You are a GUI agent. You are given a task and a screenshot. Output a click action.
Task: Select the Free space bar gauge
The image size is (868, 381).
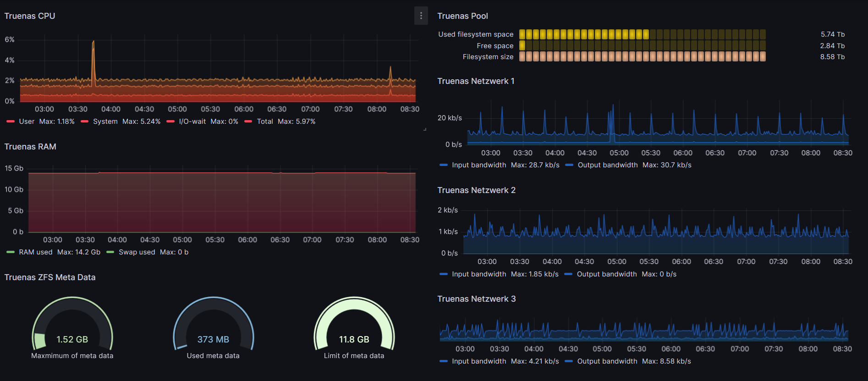pyautogui.click(x=643, y=46)
